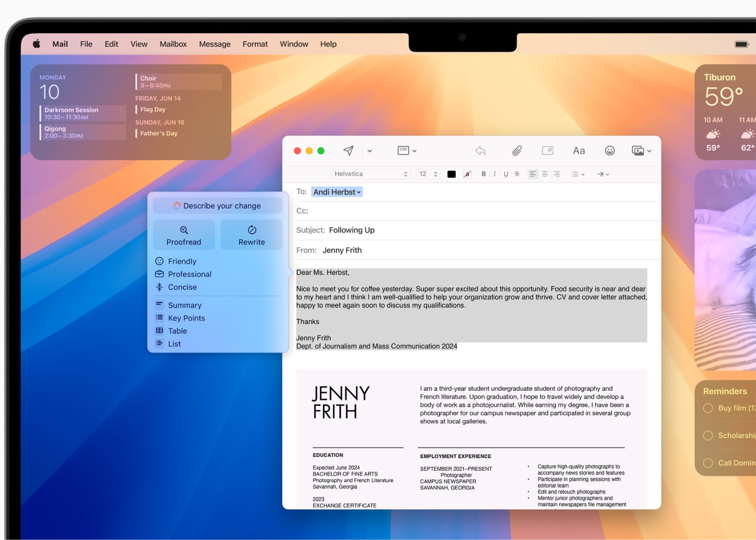
Task: Click the Describe your change field
Action: (218, 206)
